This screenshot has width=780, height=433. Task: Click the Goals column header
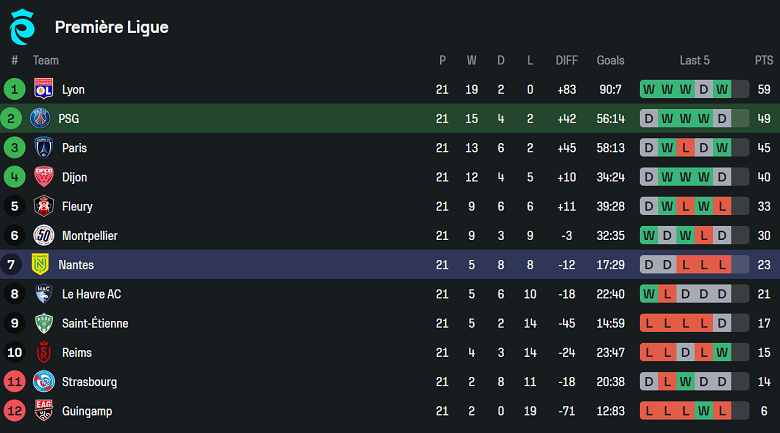click(610, 60)
